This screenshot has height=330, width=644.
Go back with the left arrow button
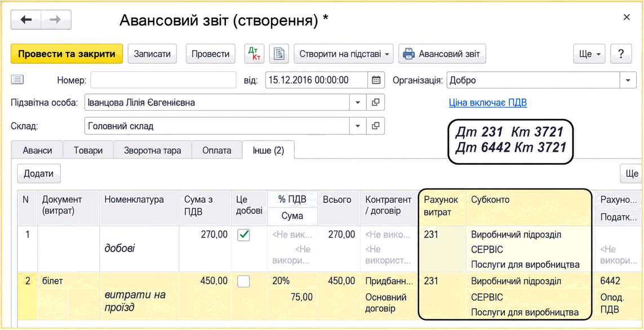coord(26,20)
